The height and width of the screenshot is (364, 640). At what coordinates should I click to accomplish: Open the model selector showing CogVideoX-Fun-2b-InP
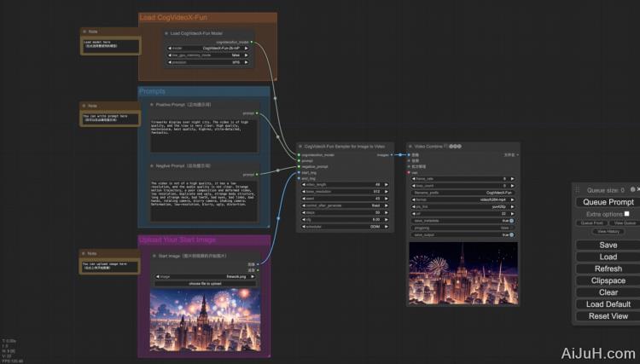point(210,49)
